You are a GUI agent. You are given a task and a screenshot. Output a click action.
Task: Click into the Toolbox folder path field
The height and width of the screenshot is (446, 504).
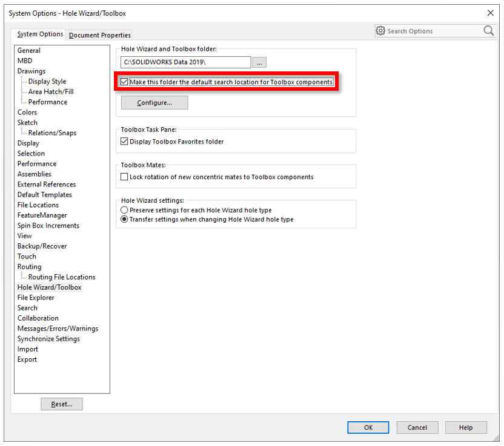pos(185,62)
